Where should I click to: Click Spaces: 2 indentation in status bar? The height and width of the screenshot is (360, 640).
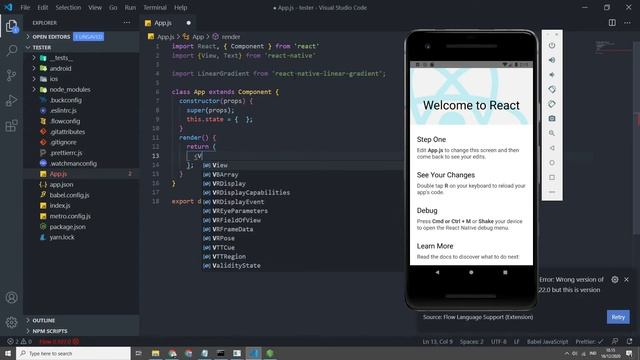471,342
